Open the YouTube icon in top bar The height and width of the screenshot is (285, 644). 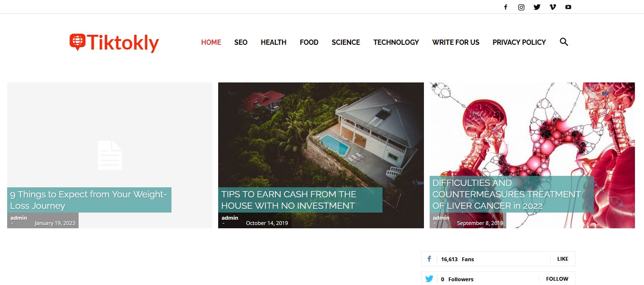pos(568,7)
